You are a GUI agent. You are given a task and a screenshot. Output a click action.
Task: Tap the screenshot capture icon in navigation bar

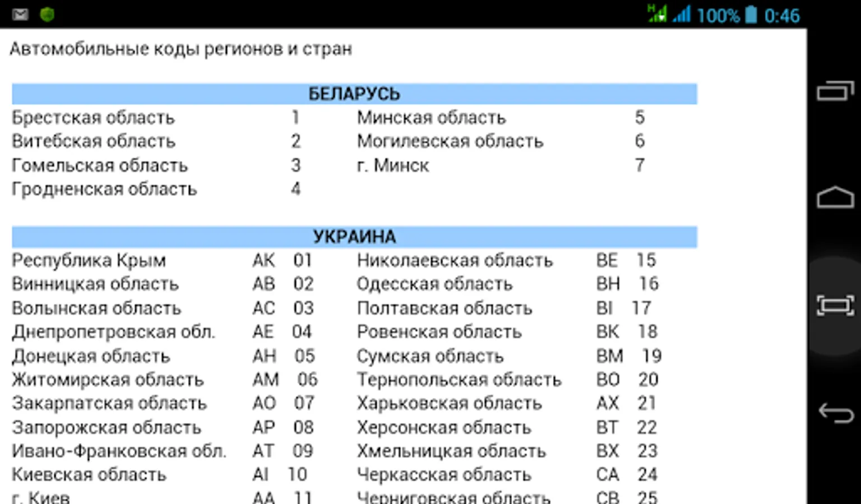click(x=835, y=305)
